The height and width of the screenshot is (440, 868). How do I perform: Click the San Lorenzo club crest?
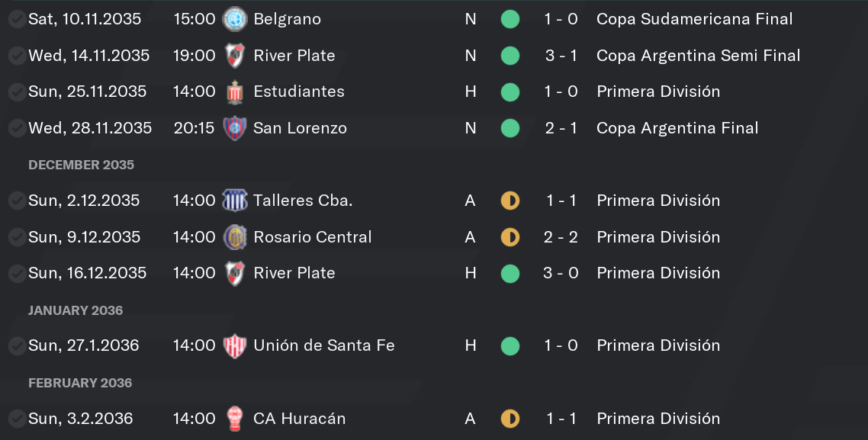[235, 128]
